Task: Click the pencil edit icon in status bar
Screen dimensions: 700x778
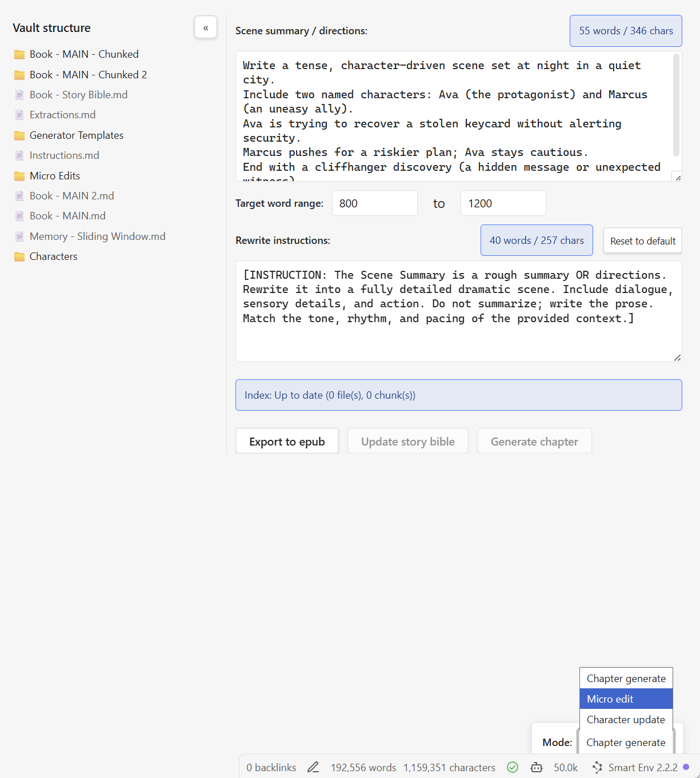Action: [x=313, y=767]
